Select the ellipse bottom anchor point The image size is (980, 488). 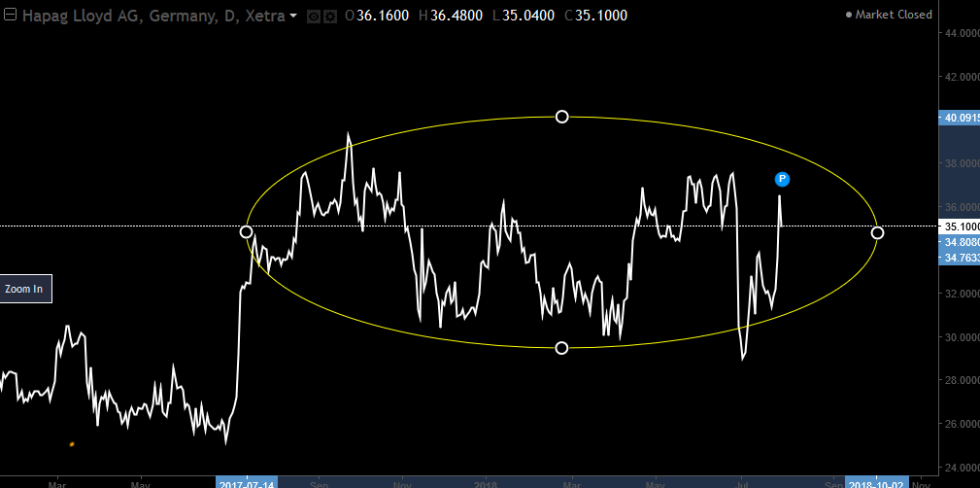click(562, 348)
